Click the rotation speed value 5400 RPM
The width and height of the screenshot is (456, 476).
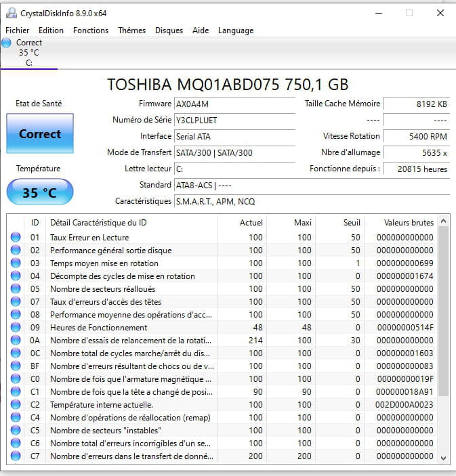pos(416,137)
